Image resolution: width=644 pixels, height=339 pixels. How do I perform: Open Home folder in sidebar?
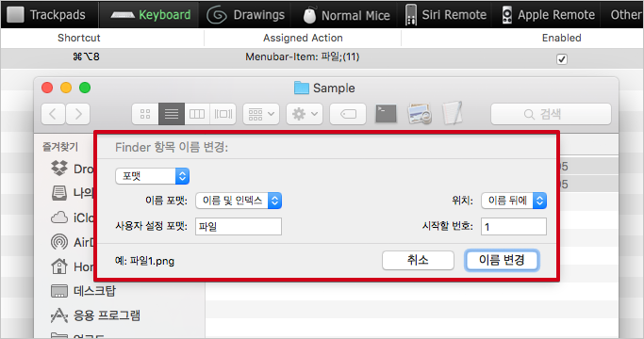72,266
